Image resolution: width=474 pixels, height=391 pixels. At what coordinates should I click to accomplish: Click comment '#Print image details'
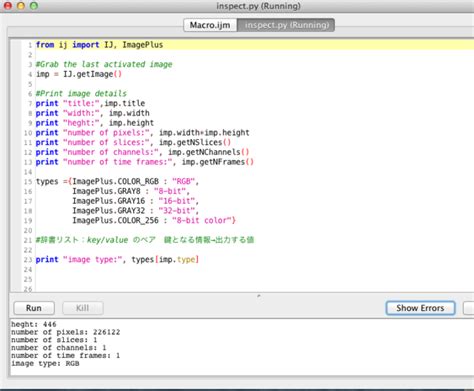tap(81, 93)
